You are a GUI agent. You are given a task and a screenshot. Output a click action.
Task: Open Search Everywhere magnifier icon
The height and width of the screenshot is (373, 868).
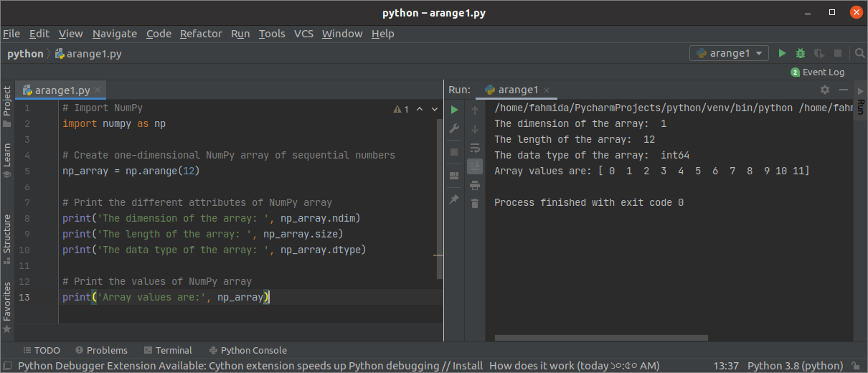pos(859,54)
